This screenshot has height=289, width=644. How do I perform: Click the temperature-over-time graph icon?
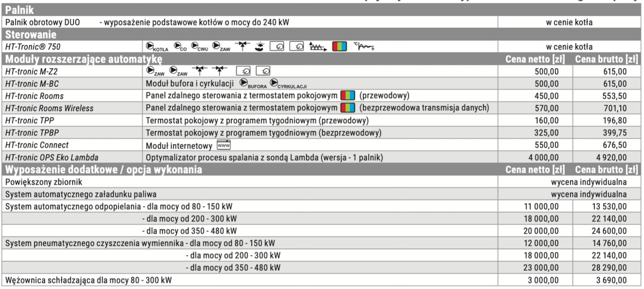point(364,46)
